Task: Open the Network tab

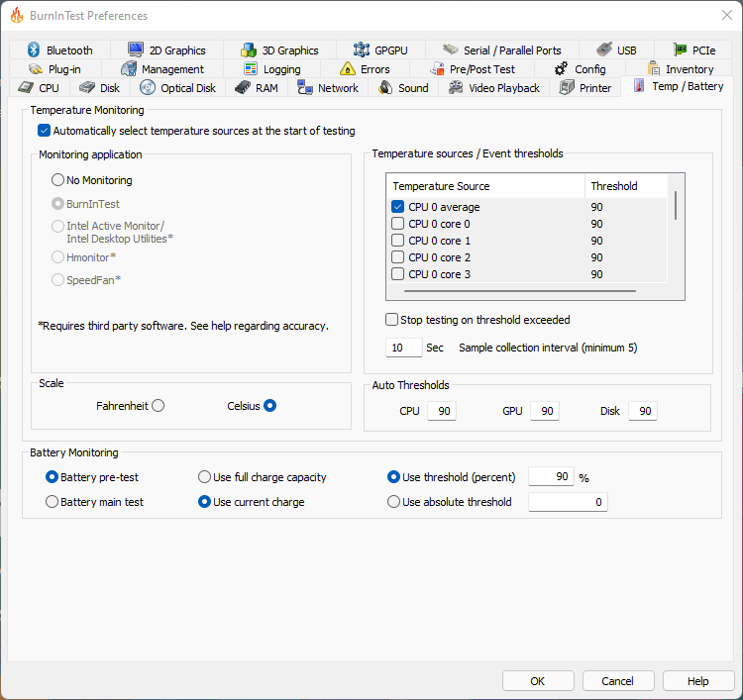Action: [328, 88]
